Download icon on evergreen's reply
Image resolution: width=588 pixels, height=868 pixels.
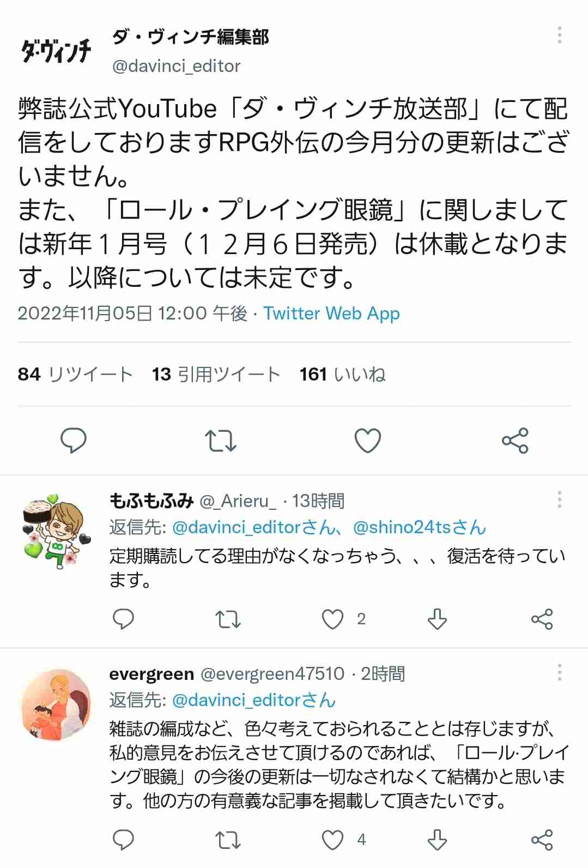[x=437, y=840]
